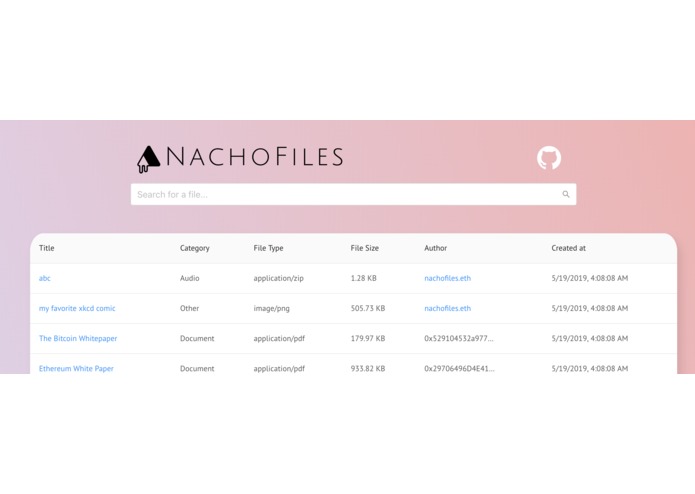Click the '1.28 KB' file size

[363, 278]
